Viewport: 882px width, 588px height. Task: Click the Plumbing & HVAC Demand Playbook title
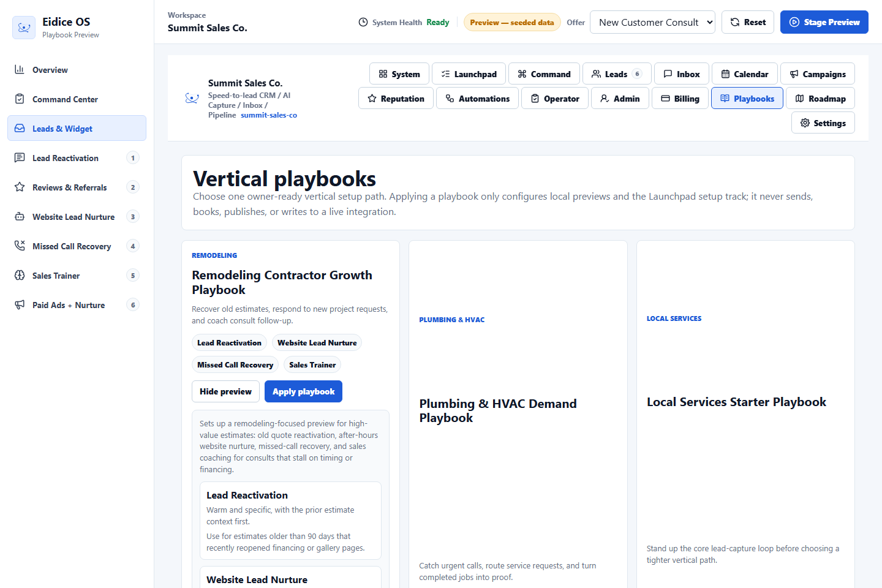498,410
